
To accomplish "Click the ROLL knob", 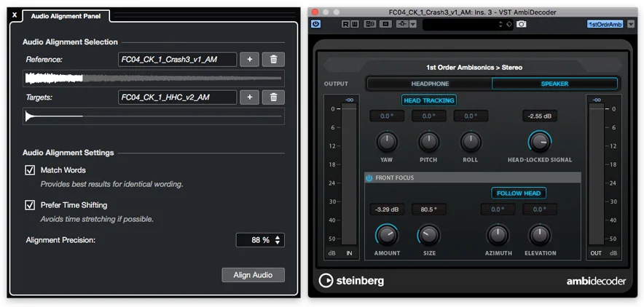I will point(471,142).
